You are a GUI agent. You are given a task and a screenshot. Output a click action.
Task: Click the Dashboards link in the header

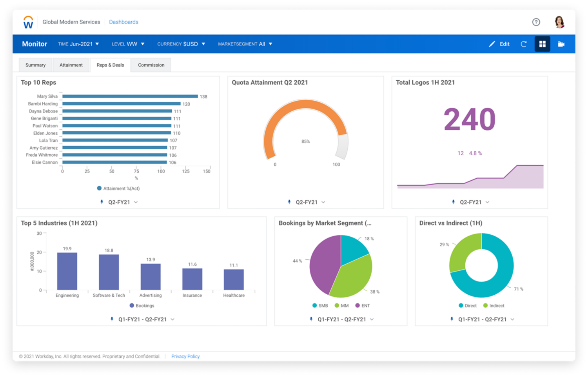(x=123, y=22)
